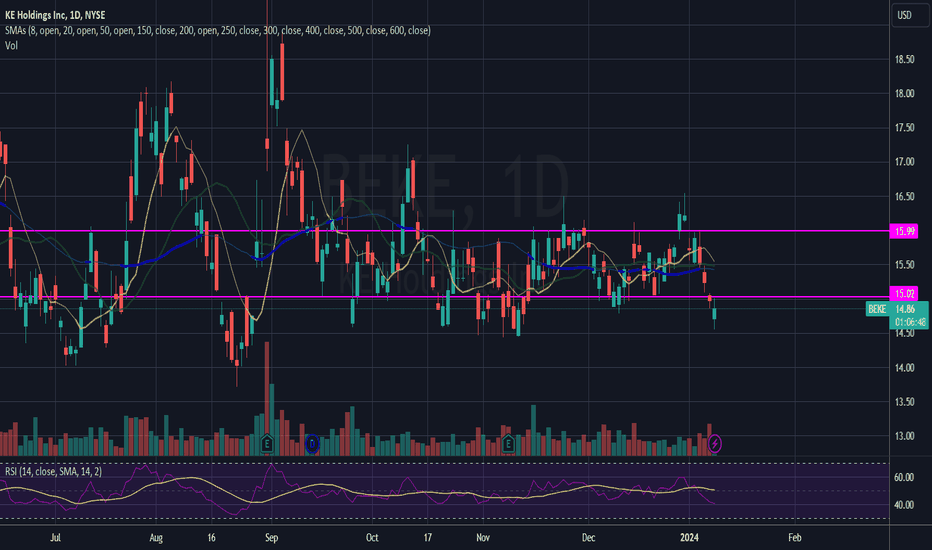Click the purple lightning event marker
The width and height of the screenshot is (932, 550).
[x=714, y=444]
